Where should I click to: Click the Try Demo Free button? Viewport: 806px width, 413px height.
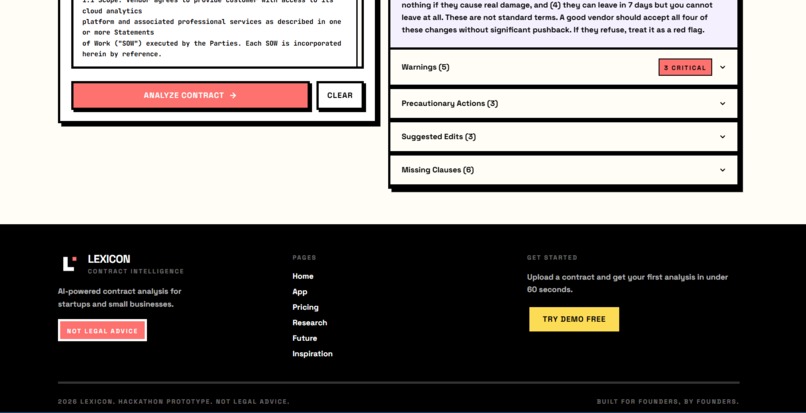tap(574, 319)
